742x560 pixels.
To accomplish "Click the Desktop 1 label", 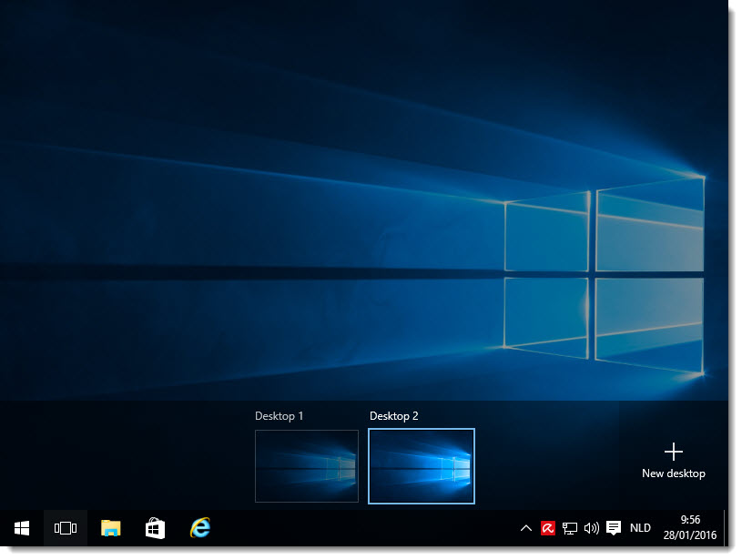I will coord(279,416).
